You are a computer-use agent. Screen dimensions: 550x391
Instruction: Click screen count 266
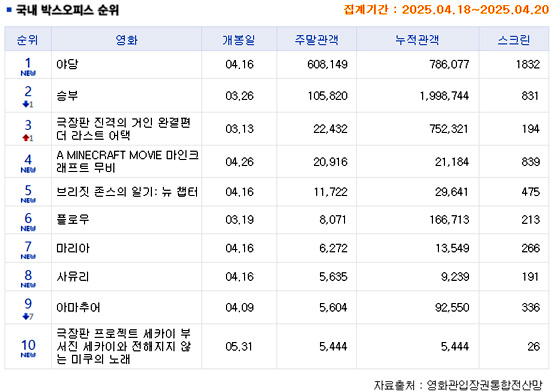click(x=530, y=248)
